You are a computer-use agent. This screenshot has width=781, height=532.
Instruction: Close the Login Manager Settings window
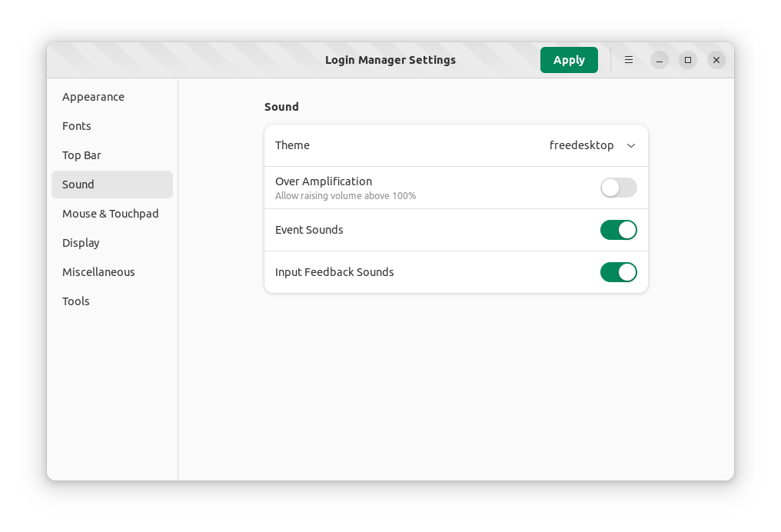click(716, 60)
